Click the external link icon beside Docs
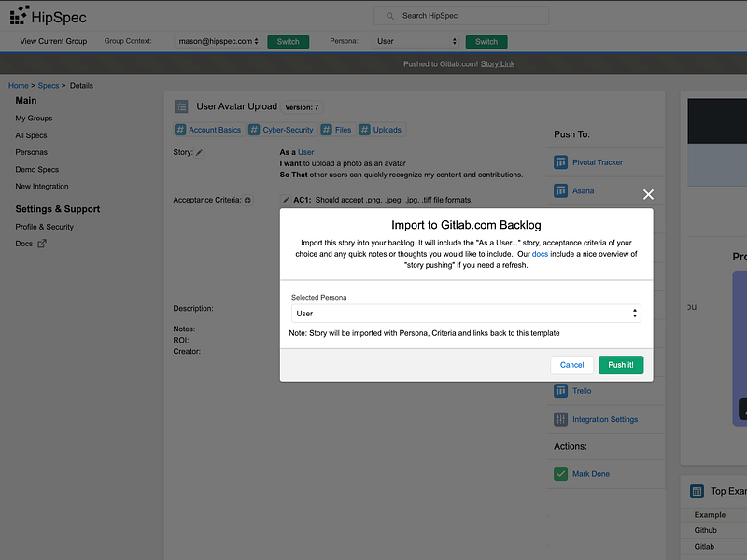 42,244
